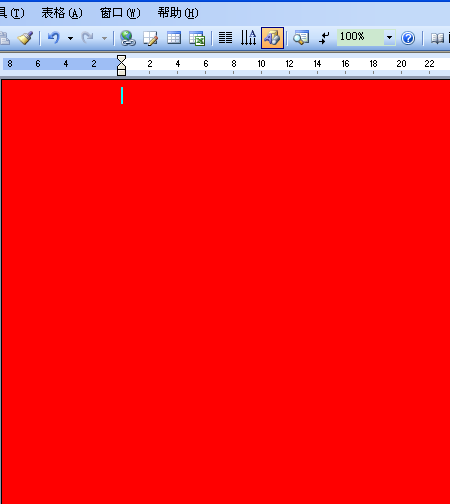Screen dimensions: 450x504
Task: Expand the Undo history dropdown arrow
Action: pyautogui.click(x=70, y=38)
